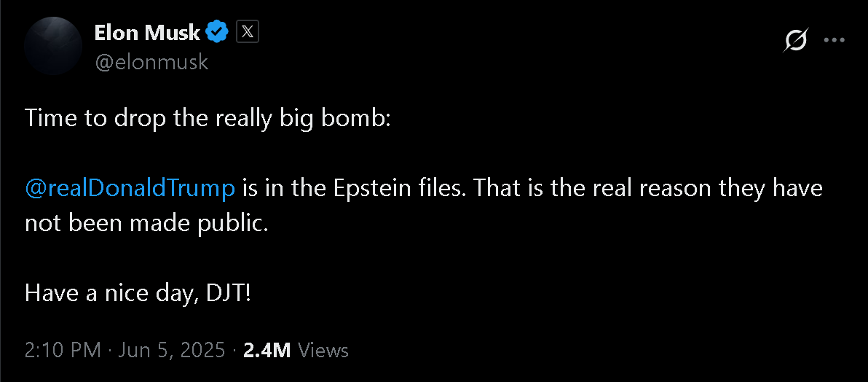The image size is (868, 382).
Task: Click the Elon Musk display name
Action: coord(147,33)
